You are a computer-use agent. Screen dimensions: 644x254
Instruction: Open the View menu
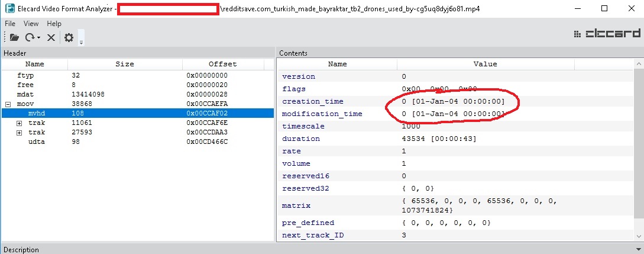click(x=31, y=24)
